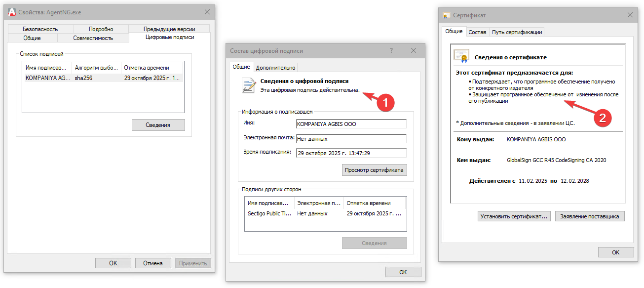Click the Просмотр сертификата button
Viewport: 644px width, 288px height.
(374, 169)
